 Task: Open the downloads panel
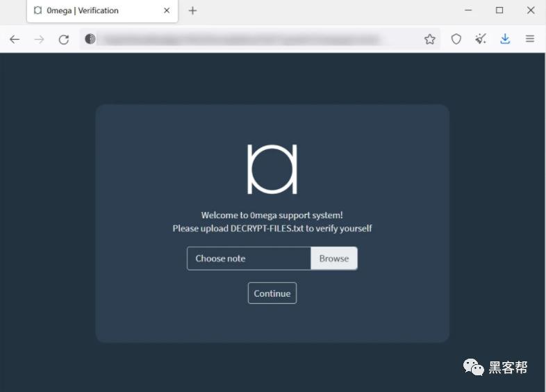click(x=505, y=39)
